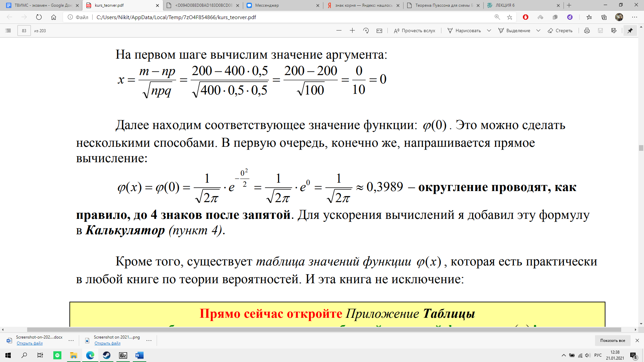644x362 pixels.
Task: Open the PDF table of contents sidebar
Action: click(x=8, y=31)
